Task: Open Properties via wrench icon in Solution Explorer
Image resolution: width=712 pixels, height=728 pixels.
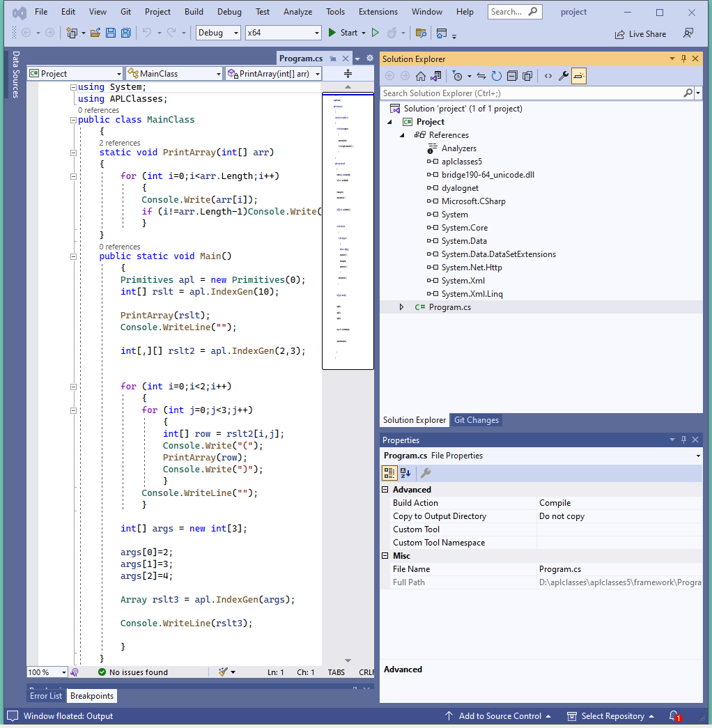Action: [x=564, y=76]
